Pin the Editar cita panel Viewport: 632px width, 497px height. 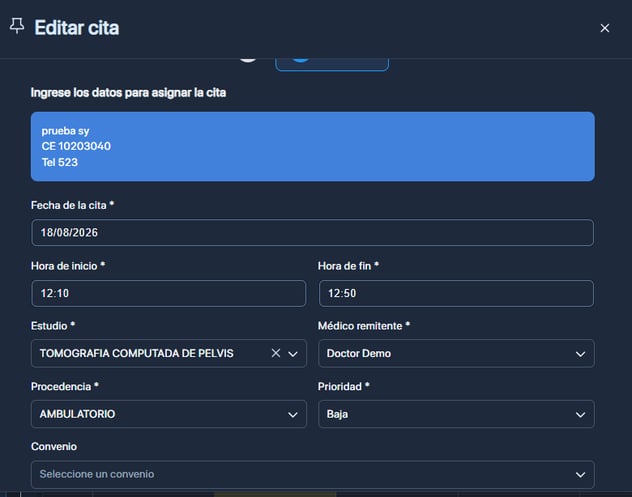17,27
